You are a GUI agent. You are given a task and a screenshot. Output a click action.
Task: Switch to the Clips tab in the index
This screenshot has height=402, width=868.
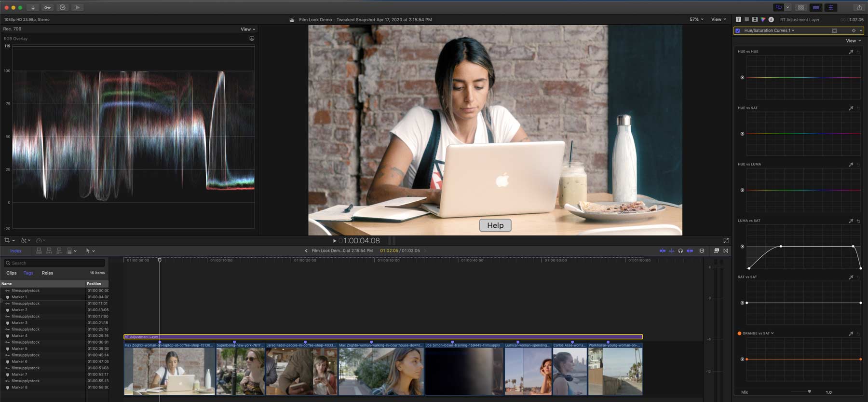(12, 273)
